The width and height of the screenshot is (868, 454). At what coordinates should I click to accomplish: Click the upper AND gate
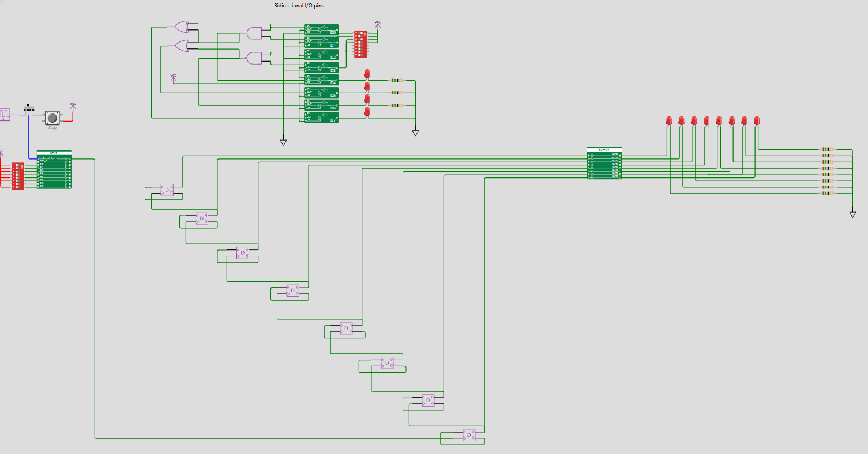click(254, 33)
